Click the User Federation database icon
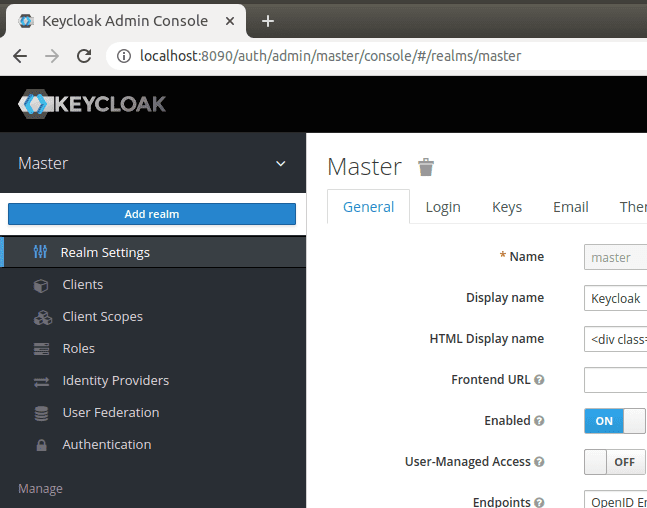Screen dimensions: 647x508 (x=41, y=413)
